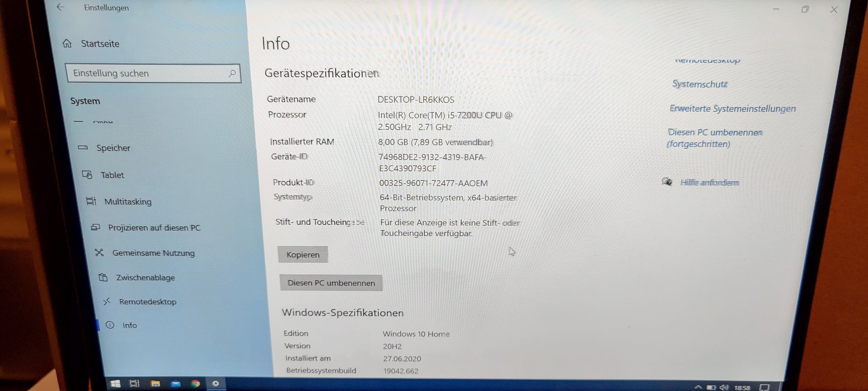Screen dimensions: 868x391
Task: Open the Windows Start menu
Action: 115,384
